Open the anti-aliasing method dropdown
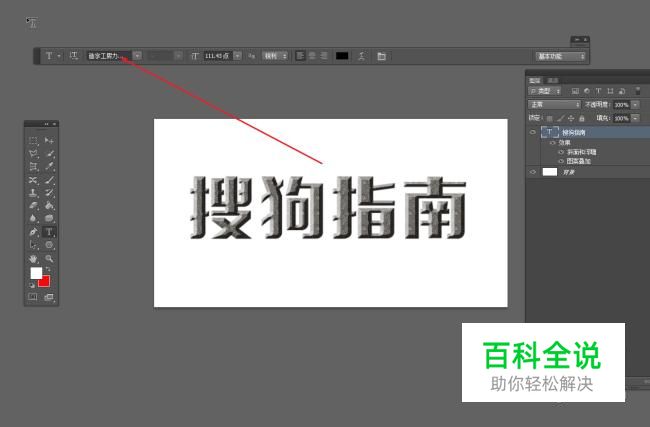650x427 pixels. coord(275,56)
